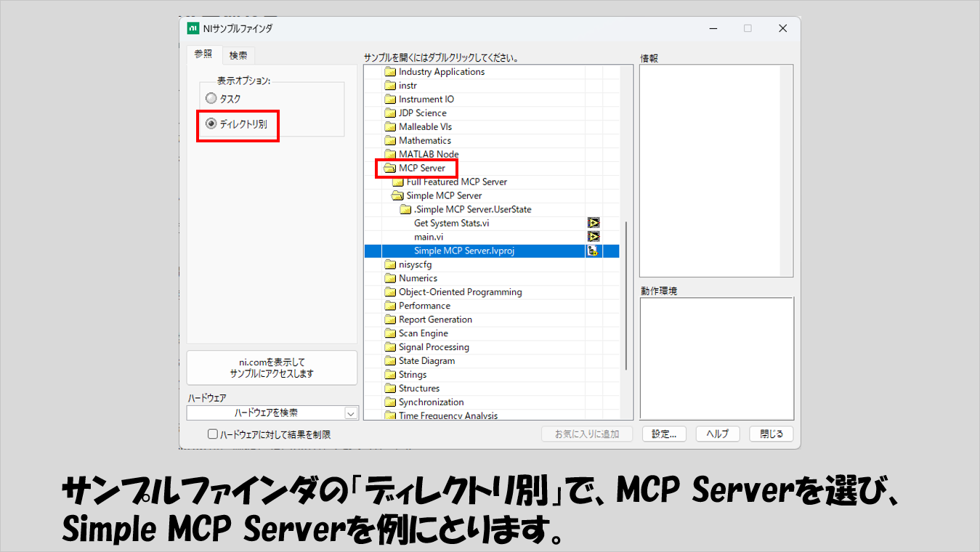Switch to the 参照 tab

click(x=203, y=54)
